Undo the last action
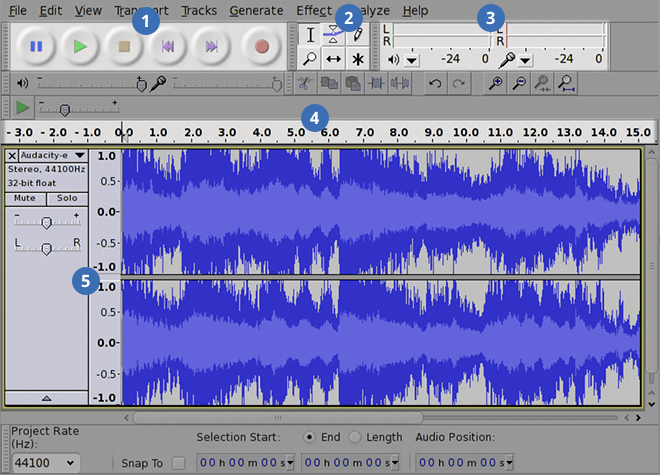The width and height of the screenshot is (660, 475). click(435, 83)
